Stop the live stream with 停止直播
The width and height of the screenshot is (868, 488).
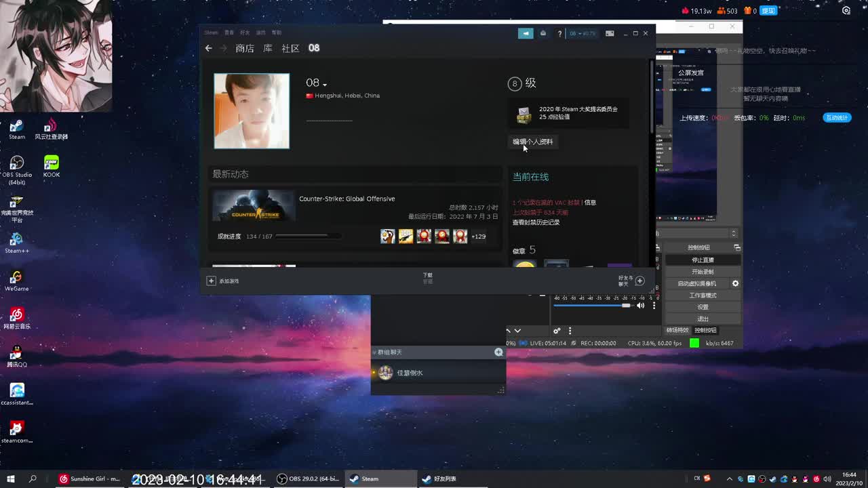pos(702,260)
